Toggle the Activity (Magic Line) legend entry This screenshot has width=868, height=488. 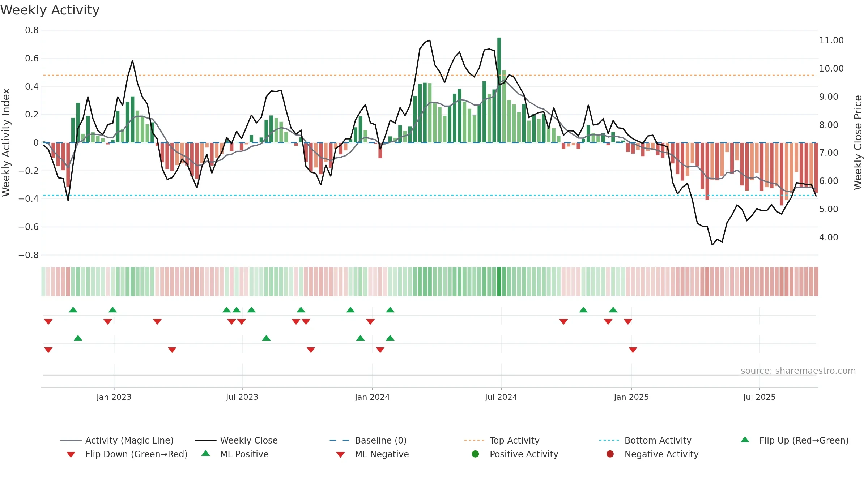(117, 440)
